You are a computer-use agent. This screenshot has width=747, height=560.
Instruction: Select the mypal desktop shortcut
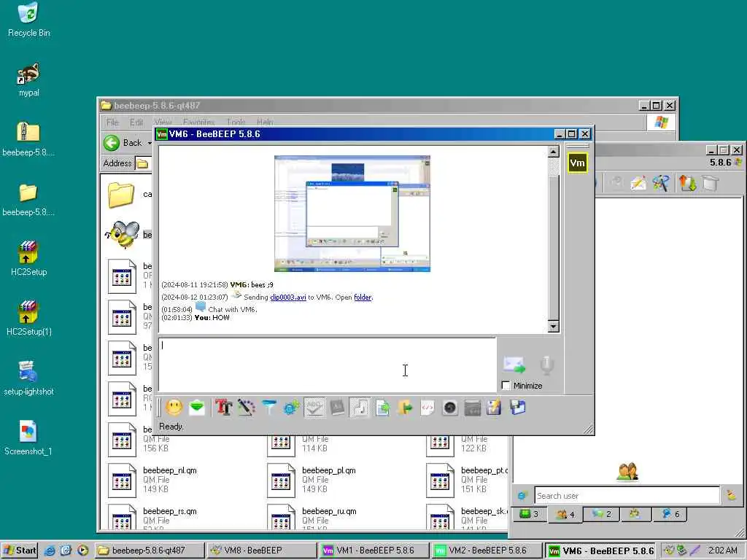tap(28, 80)
